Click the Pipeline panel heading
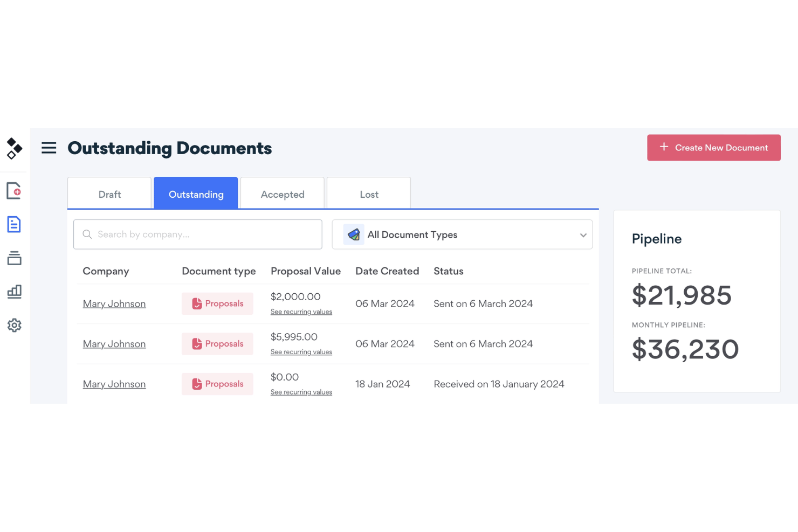This screenshot has height=532, width=798. coord(657,239)
